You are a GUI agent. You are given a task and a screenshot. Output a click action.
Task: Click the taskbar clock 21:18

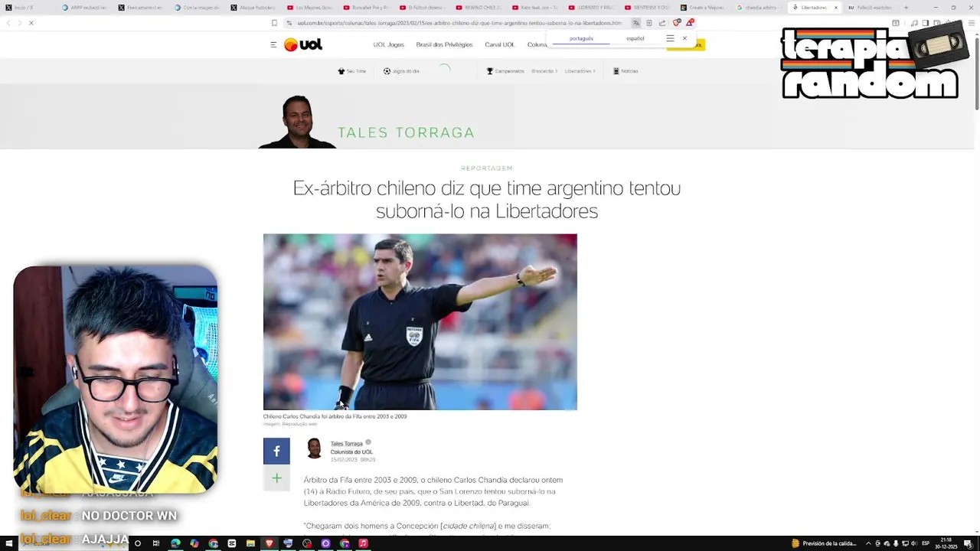click(946, 543)
